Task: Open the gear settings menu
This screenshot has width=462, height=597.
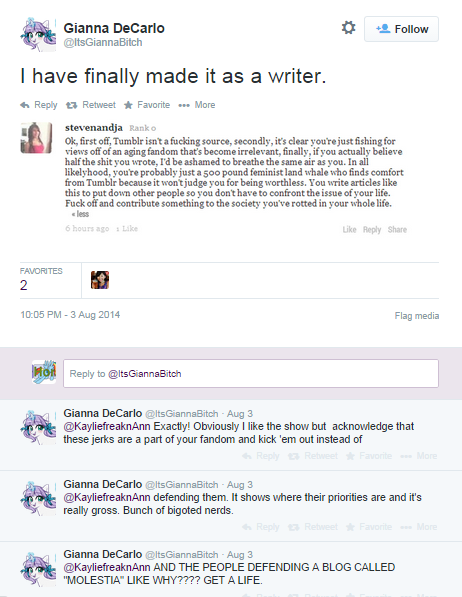Action: coord(348,28)
